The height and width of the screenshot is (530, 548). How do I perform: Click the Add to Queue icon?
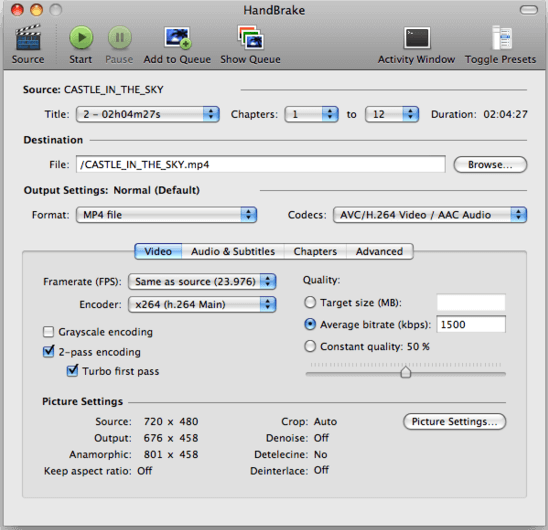click(178, 37)
